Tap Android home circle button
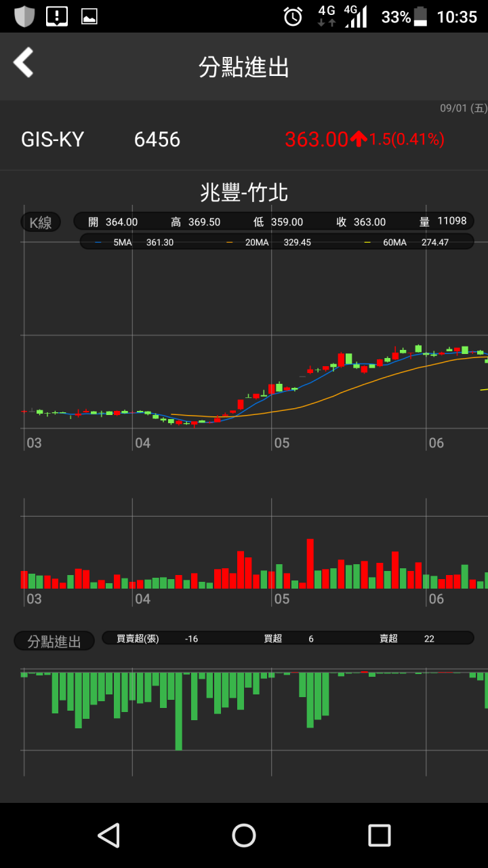The height and width of the screenshot is (868, 488). (244, 835)
